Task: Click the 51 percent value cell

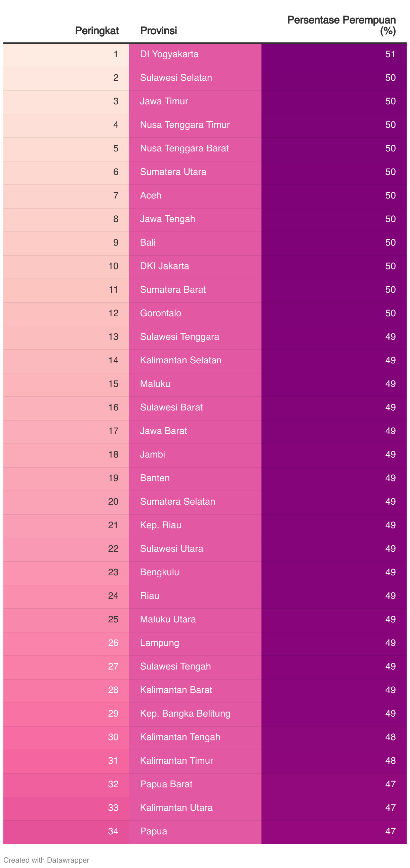Action: pos(334,54)
